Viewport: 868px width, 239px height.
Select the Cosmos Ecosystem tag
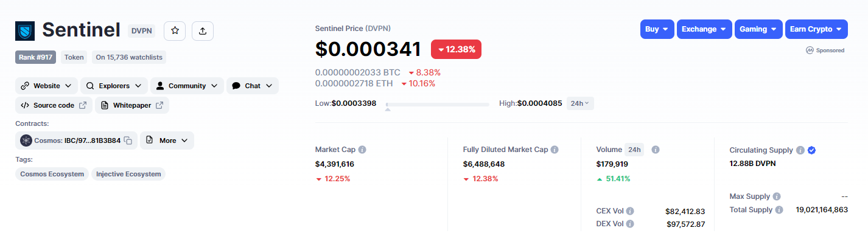[x=52, y=174]
